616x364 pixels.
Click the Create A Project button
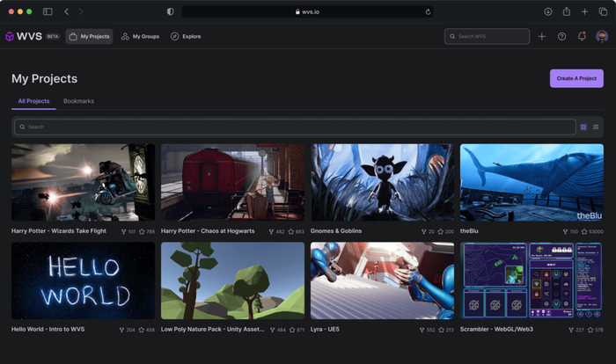pyautogui.click(x=576, y=78)
